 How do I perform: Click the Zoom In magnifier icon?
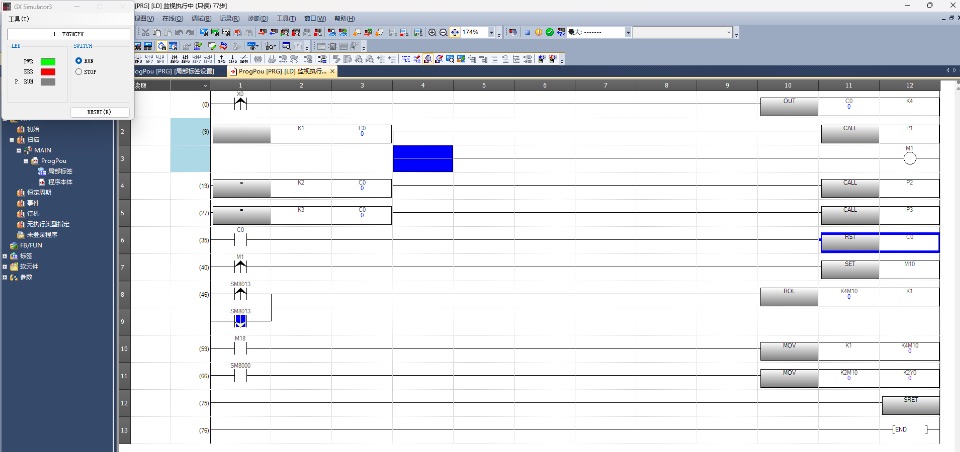(432, 32)
